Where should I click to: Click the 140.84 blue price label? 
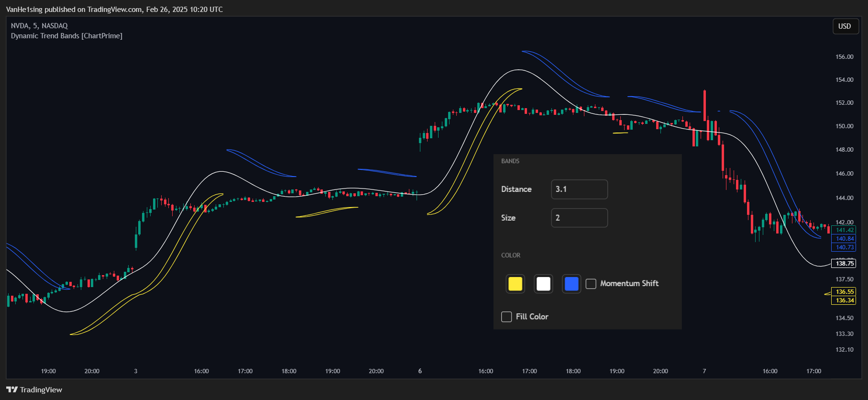[845, 239]
